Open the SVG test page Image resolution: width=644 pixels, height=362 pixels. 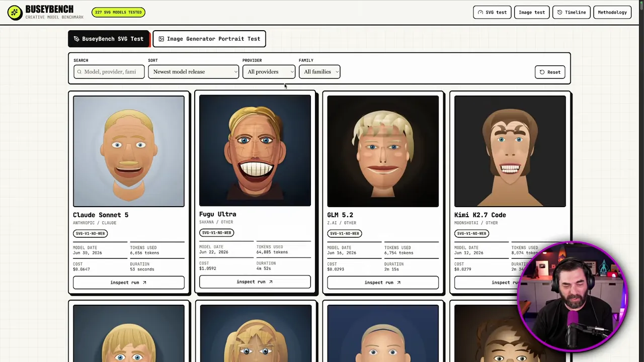click(x=492, y=13)
